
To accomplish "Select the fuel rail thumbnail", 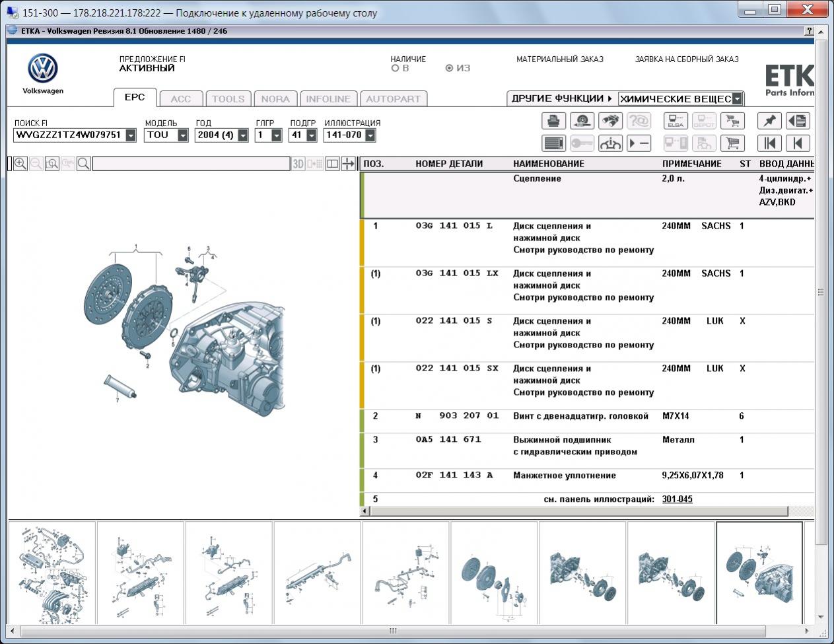I will [318, 573].
